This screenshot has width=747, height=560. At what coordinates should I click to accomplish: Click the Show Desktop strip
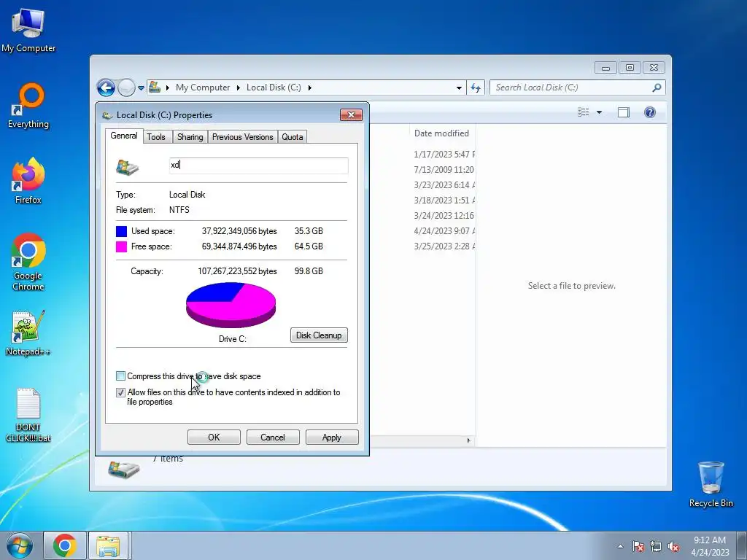coord(741,546)
